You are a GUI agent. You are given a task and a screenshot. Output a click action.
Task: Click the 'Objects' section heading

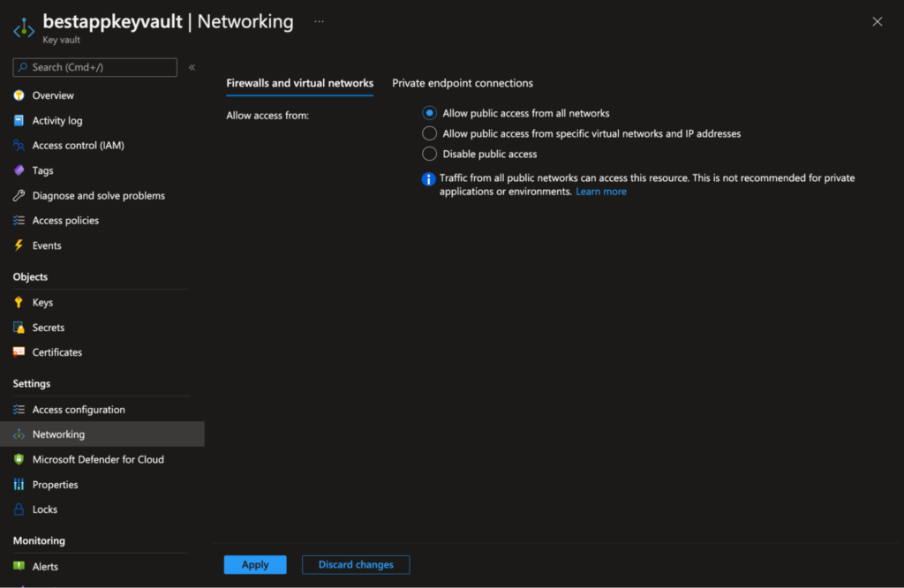click(x=31, y=276)
